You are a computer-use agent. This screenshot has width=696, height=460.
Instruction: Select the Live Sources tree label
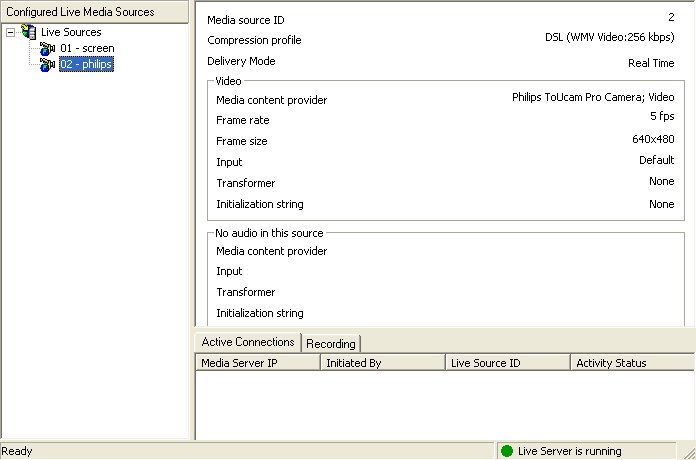click(71, 32)
